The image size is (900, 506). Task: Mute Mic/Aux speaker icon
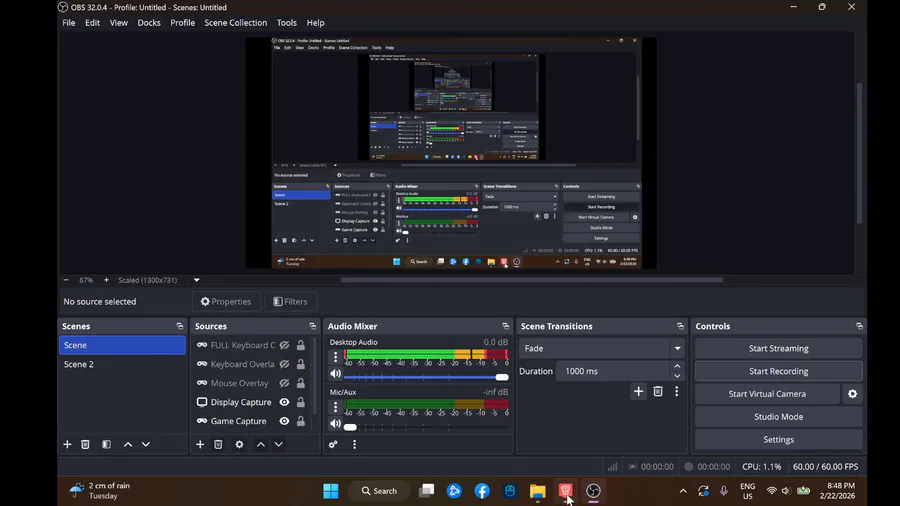(x=335, y=424)
